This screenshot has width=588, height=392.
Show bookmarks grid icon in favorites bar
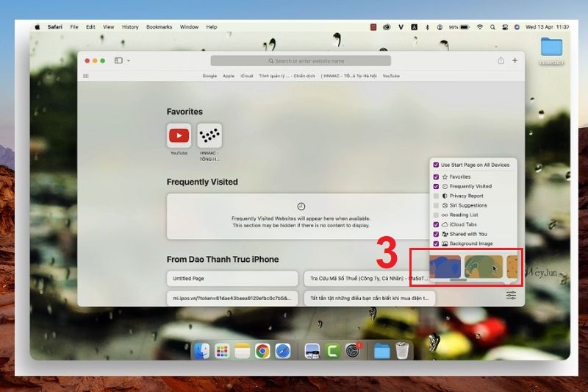pyautogui.click(x=86, y=76)
